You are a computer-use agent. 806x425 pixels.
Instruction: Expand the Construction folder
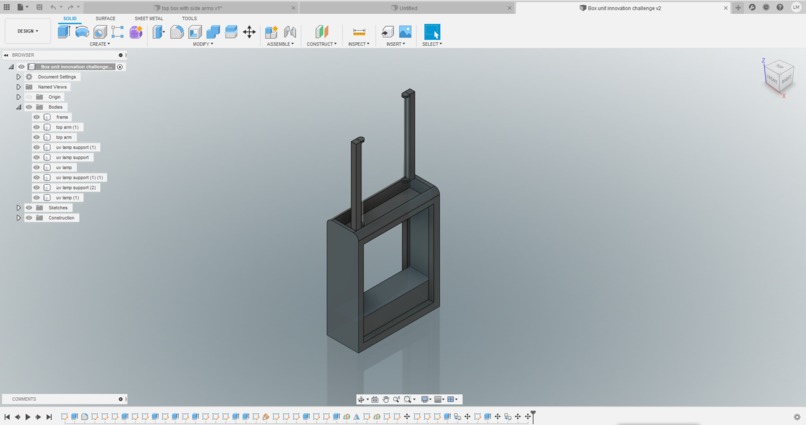[x=19, y=218]
